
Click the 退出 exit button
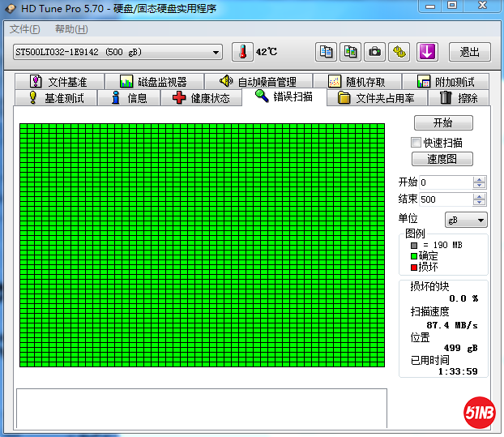click(470, 52)
